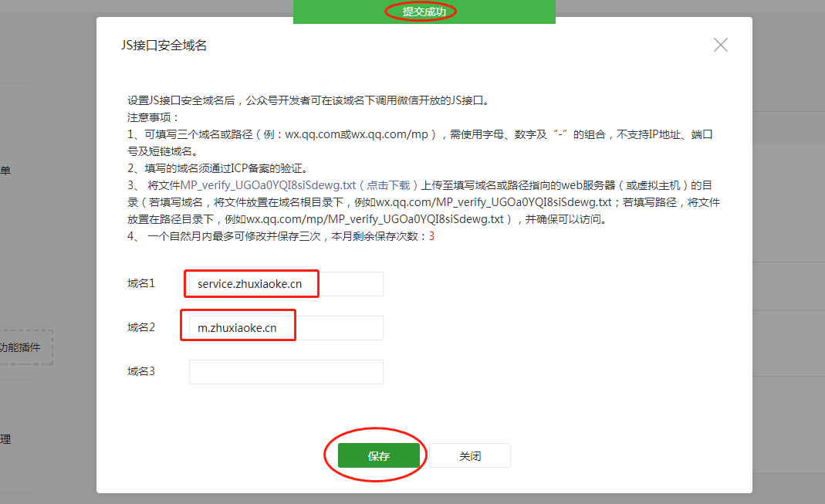Click the empty 域名3 input field
Image resolution: width=825 pixels, height=504 pixels.
point(286,371)
